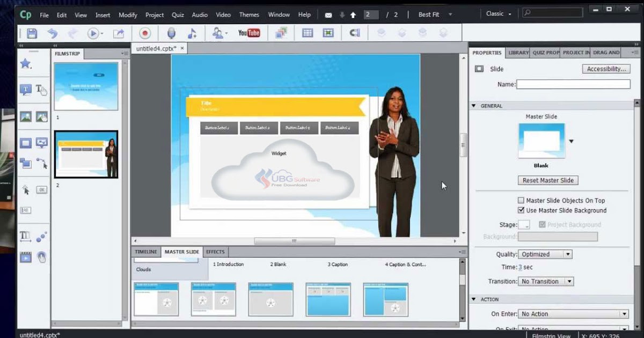Switch to the Library tab

point(518,53)
